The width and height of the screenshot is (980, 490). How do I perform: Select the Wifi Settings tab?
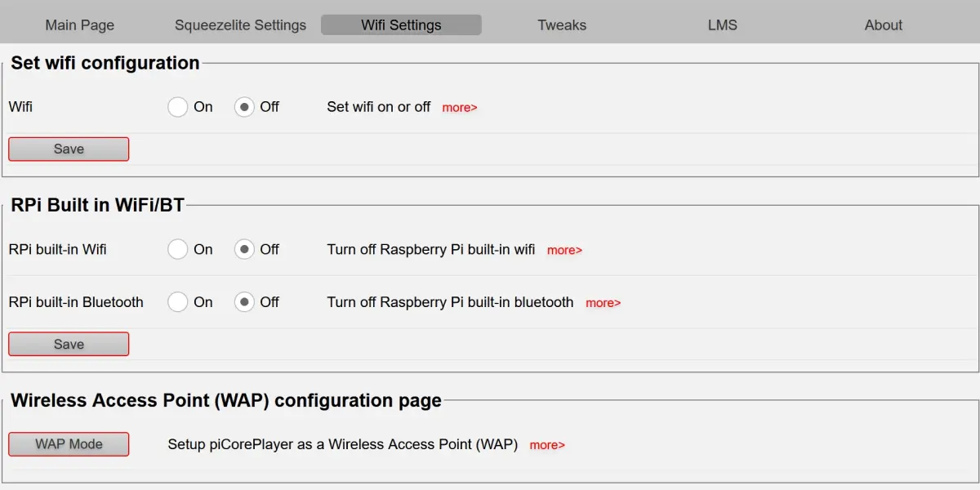(x=401, y=25)
